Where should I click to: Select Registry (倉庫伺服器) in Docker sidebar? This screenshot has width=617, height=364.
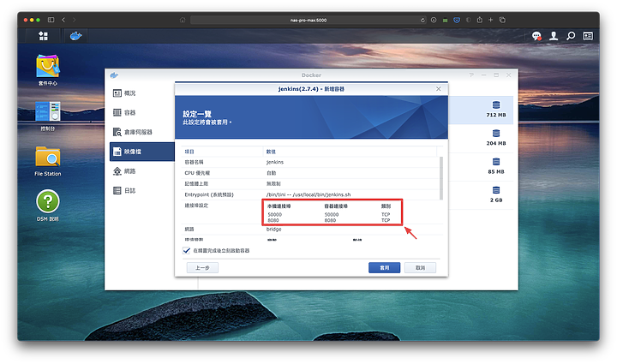tap(141, 132)
